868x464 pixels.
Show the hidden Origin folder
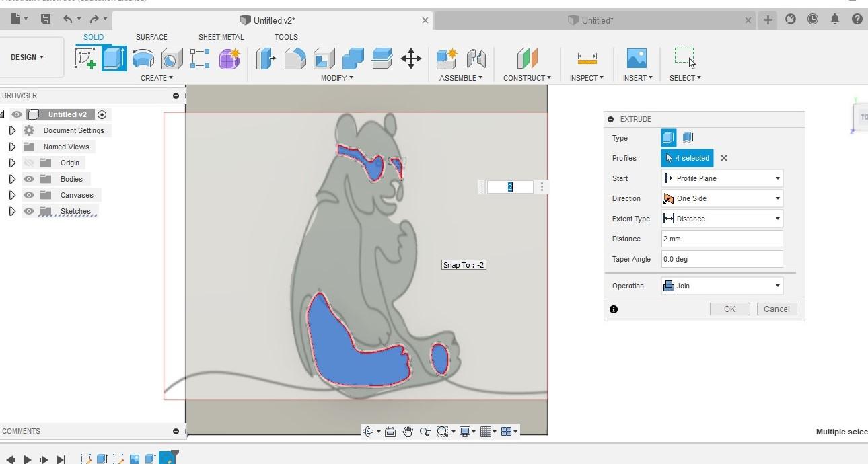29,163
